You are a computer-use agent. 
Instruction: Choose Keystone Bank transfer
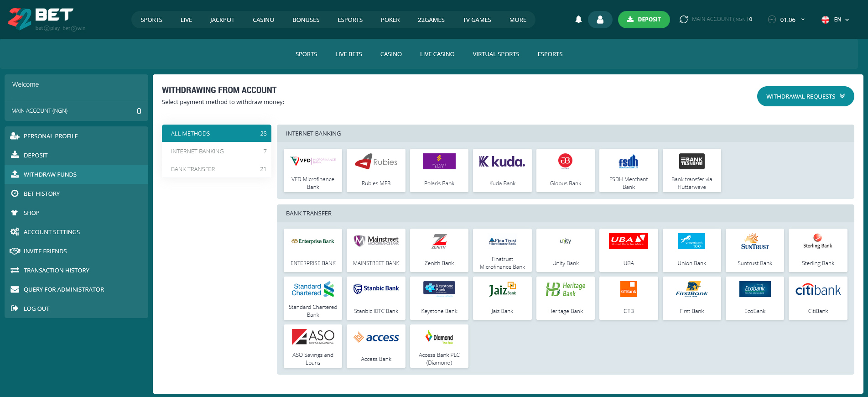[x=439, y=298]
